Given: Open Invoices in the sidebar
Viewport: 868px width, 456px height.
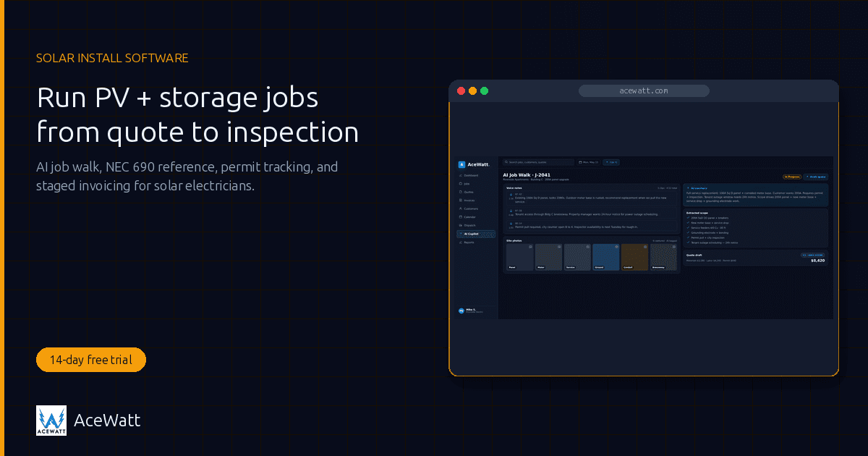Looking at the screenshot, I should [x=477, y=200].
